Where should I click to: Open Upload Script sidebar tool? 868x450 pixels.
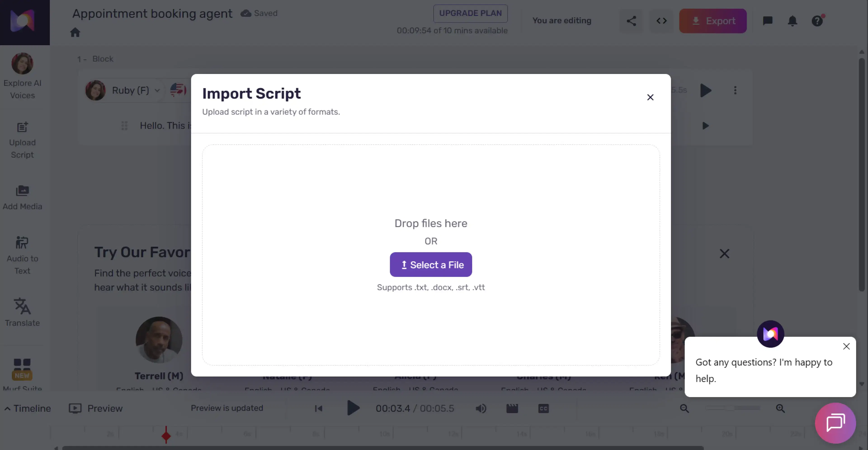[x=22, y=140]
